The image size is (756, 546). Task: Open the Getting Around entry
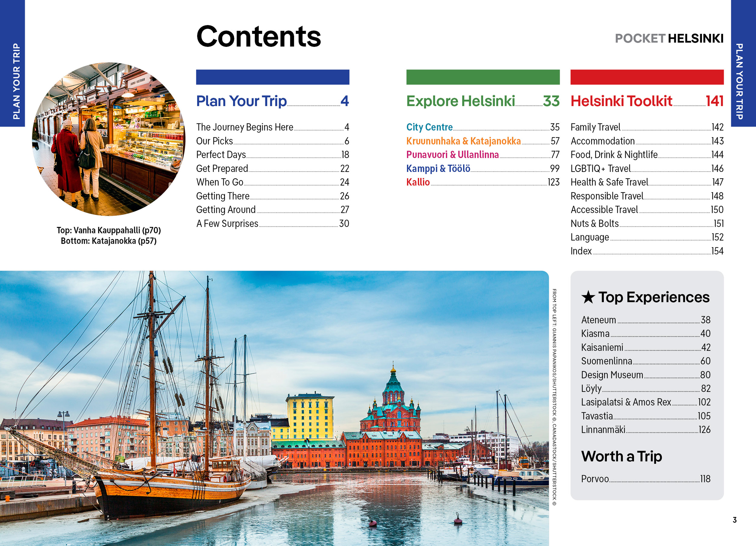tap(226, 210)
